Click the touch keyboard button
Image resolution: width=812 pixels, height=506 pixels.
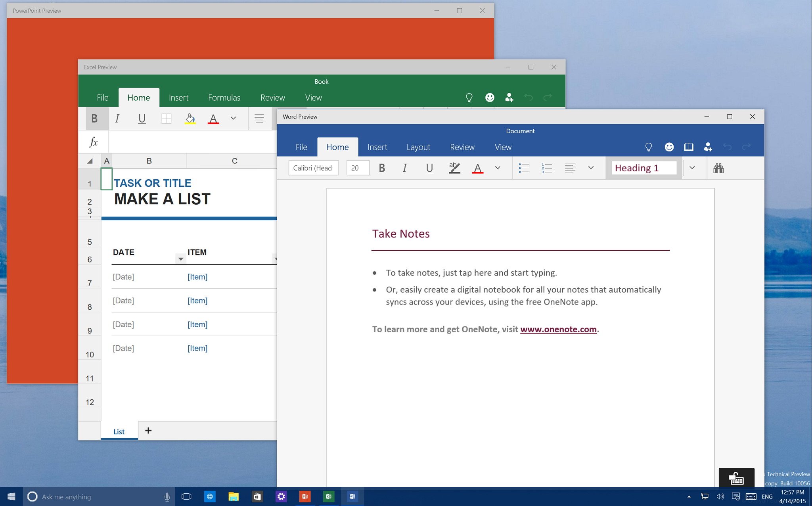tap(736, 477)
